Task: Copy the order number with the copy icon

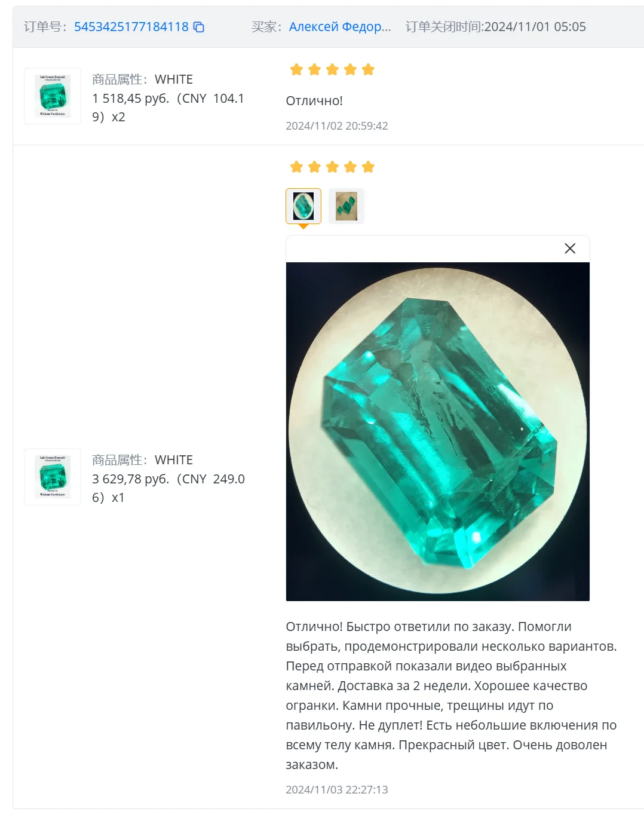Action: tap(199, 27)
